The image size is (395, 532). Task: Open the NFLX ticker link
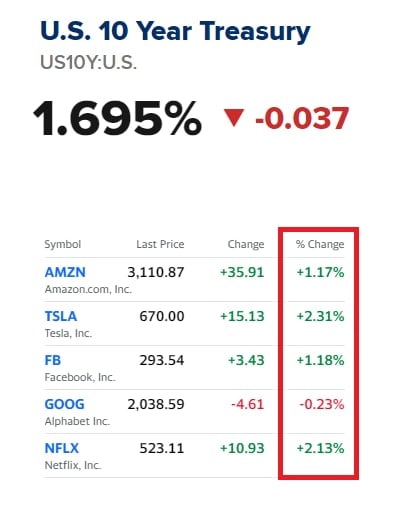pos(61,449)
